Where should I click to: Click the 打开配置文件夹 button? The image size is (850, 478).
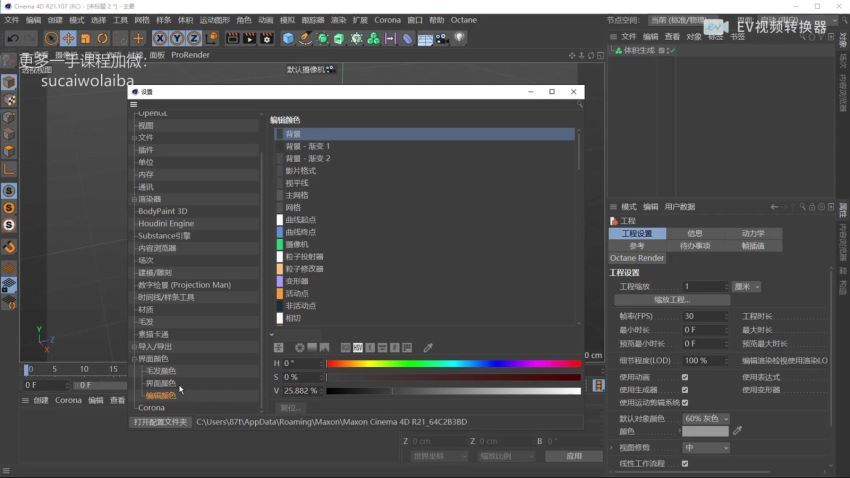click(160, 422)
